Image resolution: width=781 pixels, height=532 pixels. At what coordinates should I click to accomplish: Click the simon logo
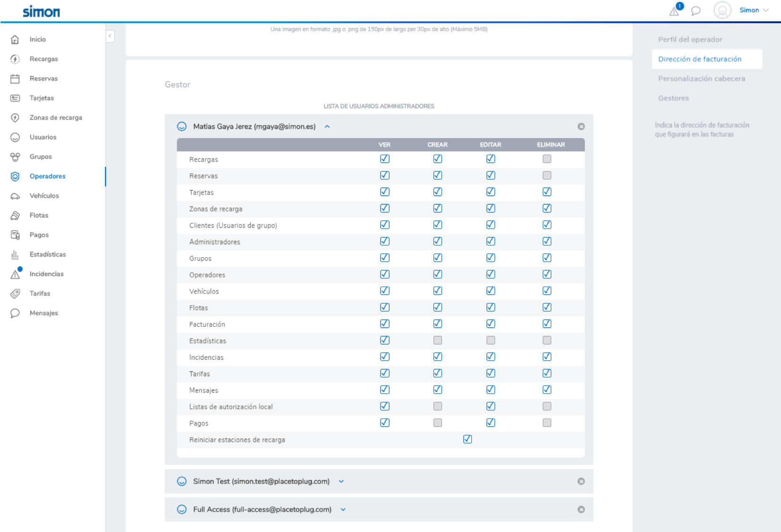[x=41, y=11]
